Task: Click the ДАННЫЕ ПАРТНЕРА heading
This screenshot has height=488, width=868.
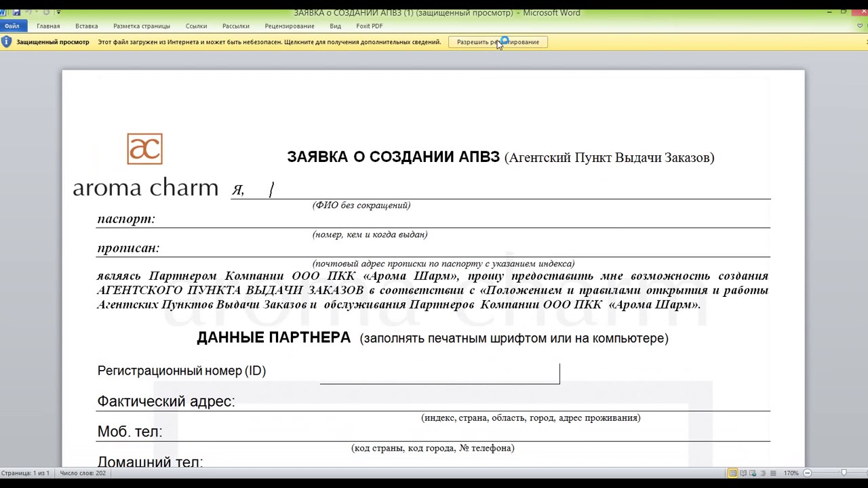Action: click(x=273, y=338)
